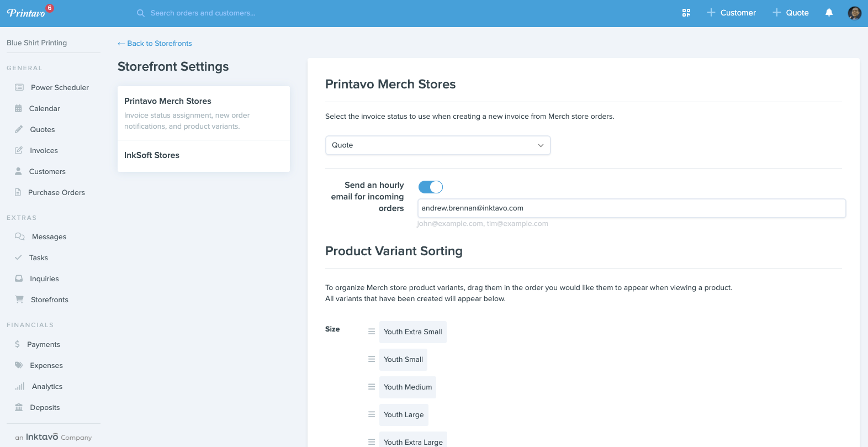The height and width of the screenshot is (447, 868).
Task: Open the QR code scanner icon
Action: coord(686,13)
